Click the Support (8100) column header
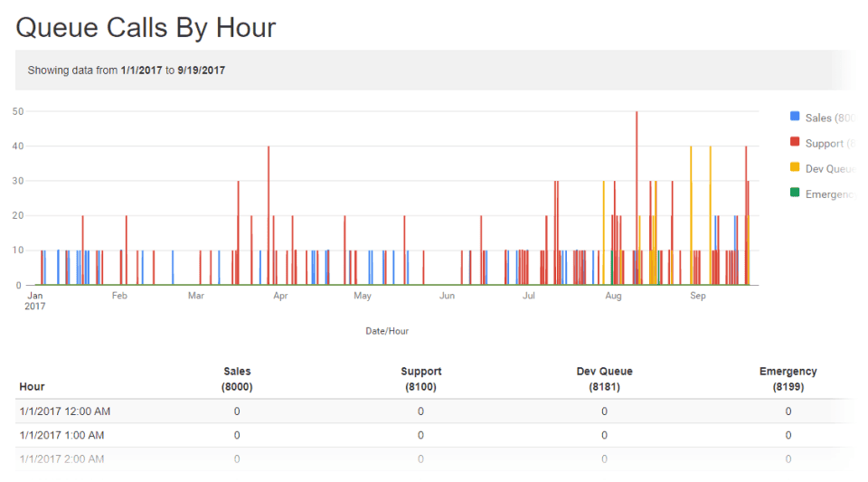The width and height of the screenshot is (868, 482). (x=420, y=379)
